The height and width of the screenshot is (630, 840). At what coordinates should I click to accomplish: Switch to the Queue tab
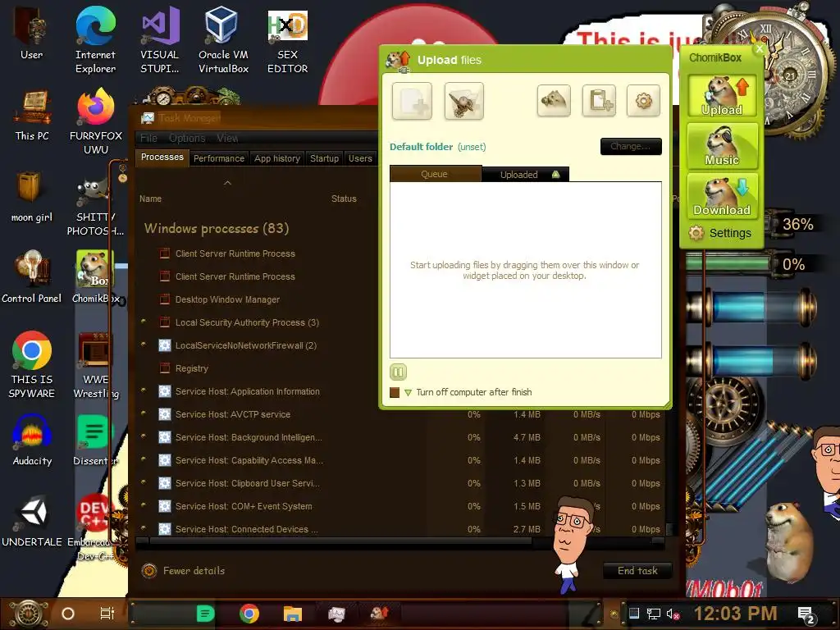(435, 174)
